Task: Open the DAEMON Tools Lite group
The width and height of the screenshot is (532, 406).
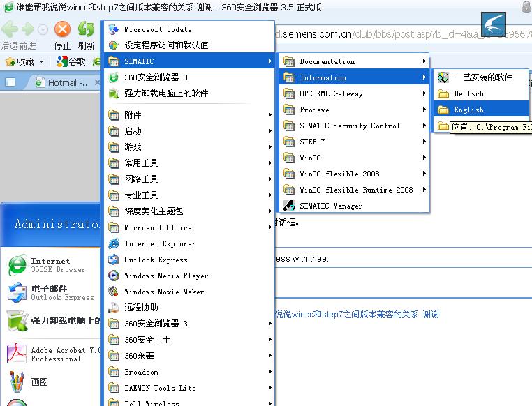Action: tap(189, 388)
